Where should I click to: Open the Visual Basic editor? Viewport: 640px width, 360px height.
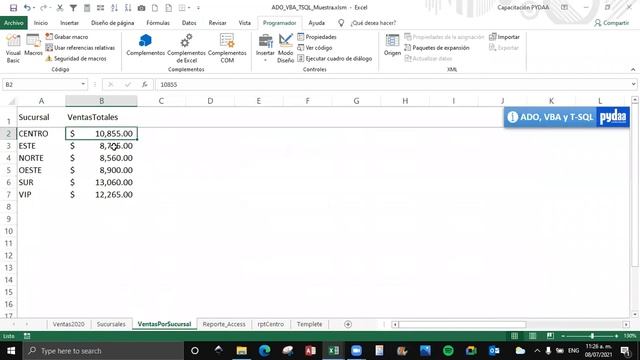[x=13, y=49]
